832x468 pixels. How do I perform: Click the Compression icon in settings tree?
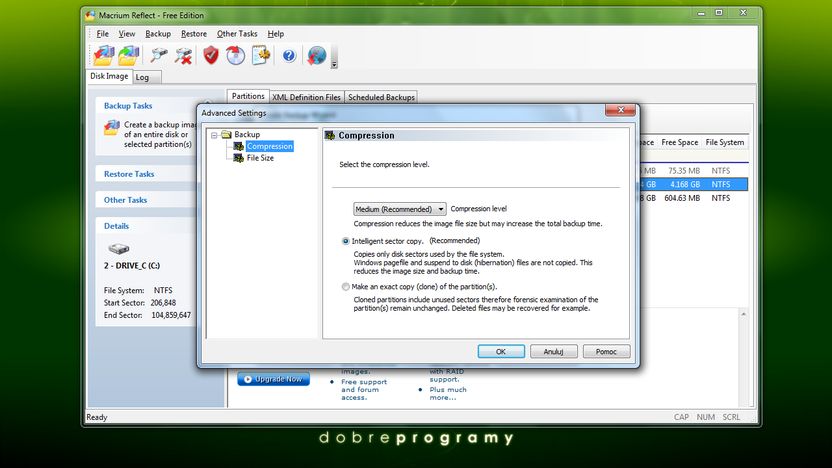[x=239, y=146]
